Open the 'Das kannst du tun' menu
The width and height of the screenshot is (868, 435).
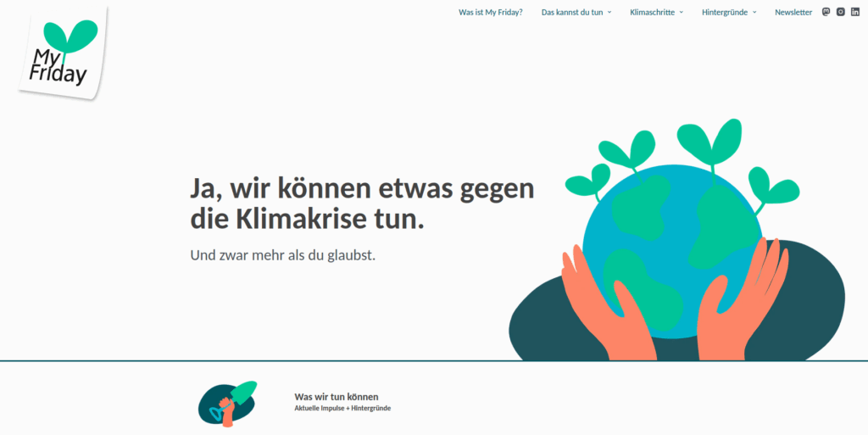coord(572,12)
